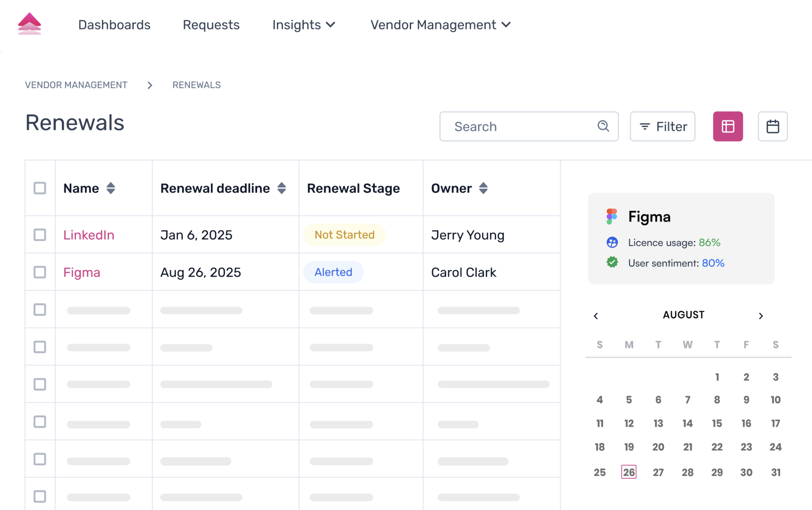Toggle the select-all header checkbox
Image resolution: width=812 pixels, height=510 pixels.
(x=40, y=188)
